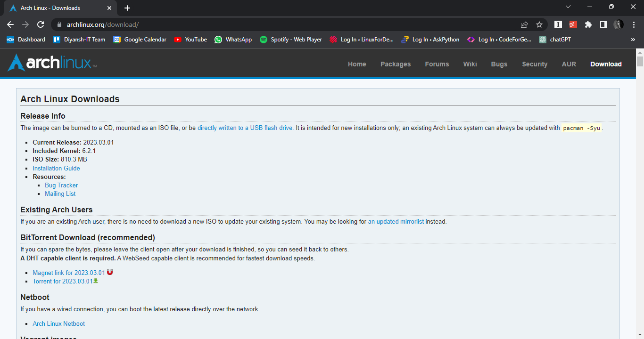The height and width of the screenshot is (339, 644).
Task: Click the browser reload page icon
Action: click(41, 24)
